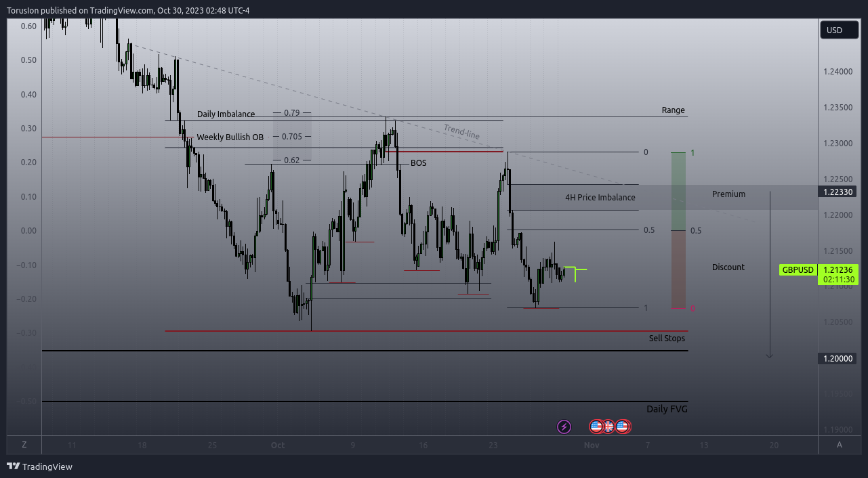
Task: Select the GBPUSD symbol label
Action: pos(798,269)
